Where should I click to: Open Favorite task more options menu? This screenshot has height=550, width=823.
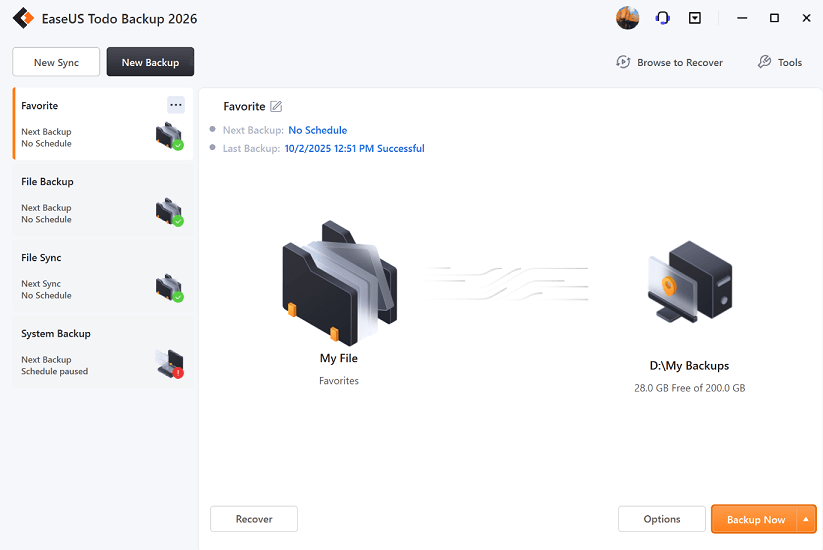(x=176, y=105)
